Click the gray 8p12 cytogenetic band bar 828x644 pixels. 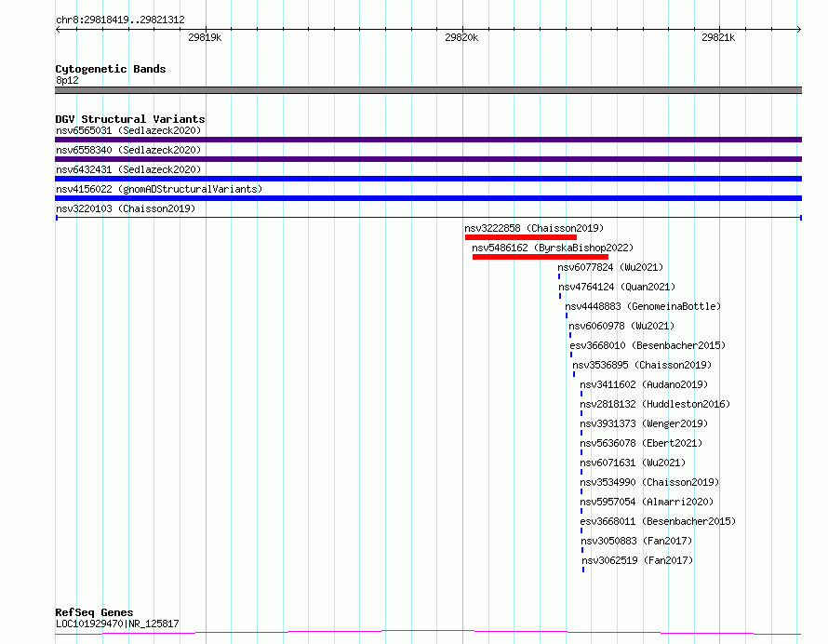428,90
